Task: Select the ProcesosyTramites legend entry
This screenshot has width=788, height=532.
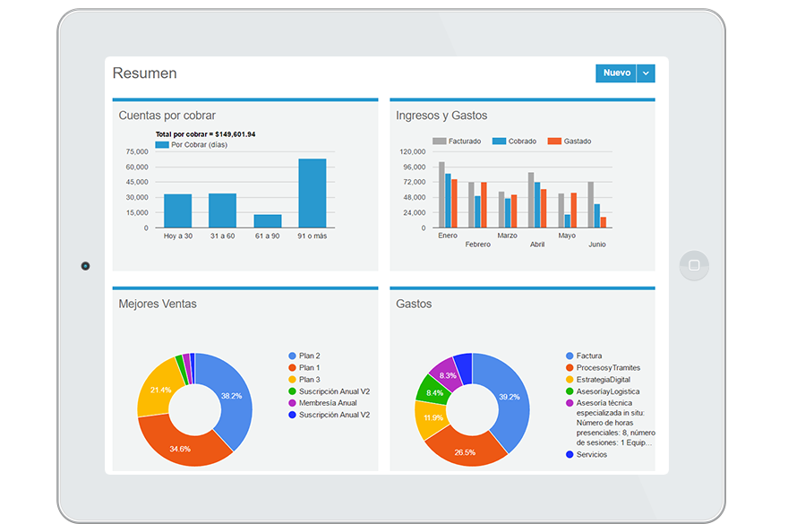Action: pos(608,368)
